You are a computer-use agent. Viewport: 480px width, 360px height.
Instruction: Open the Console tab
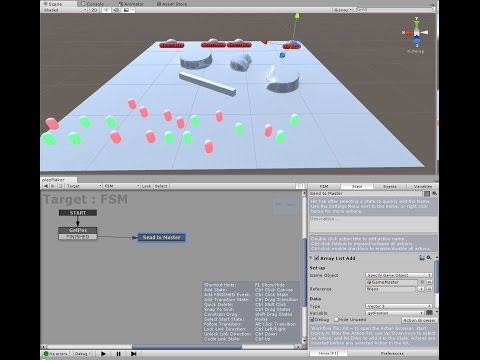93,4
